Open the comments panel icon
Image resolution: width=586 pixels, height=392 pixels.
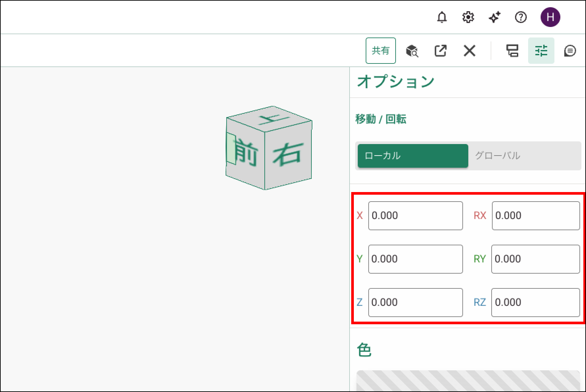[x=570, y=51]
